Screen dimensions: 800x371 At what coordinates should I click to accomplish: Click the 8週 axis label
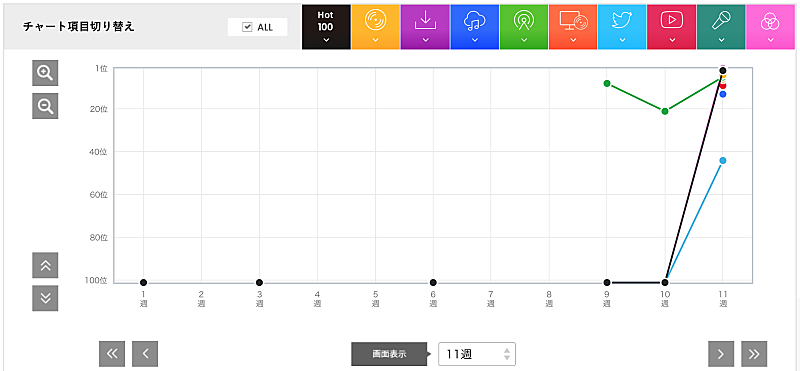[x=549, y=299]
